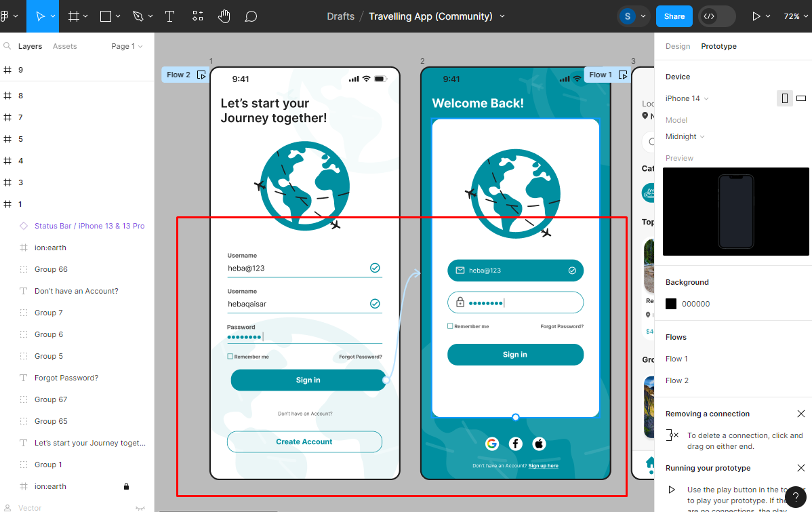This screenshot has width=812, height=512.
Task: Switch to the Layers tab
Action: (30, 46)
